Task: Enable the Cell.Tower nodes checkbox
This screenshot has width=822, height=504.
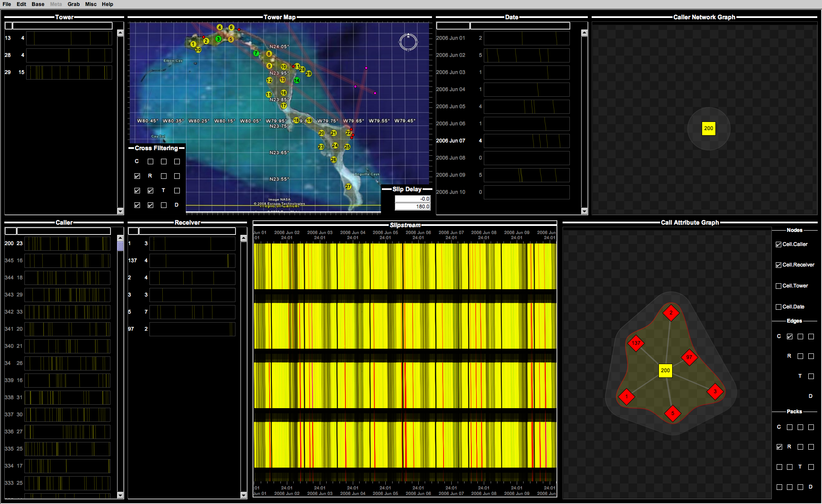Action: point(778,286)
